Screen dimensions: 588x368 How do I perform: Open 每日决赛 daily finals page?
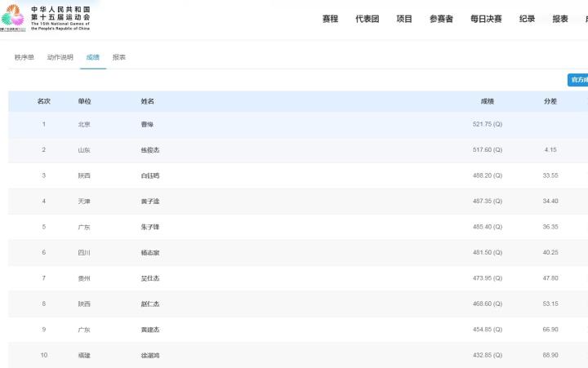click(486, 19)
